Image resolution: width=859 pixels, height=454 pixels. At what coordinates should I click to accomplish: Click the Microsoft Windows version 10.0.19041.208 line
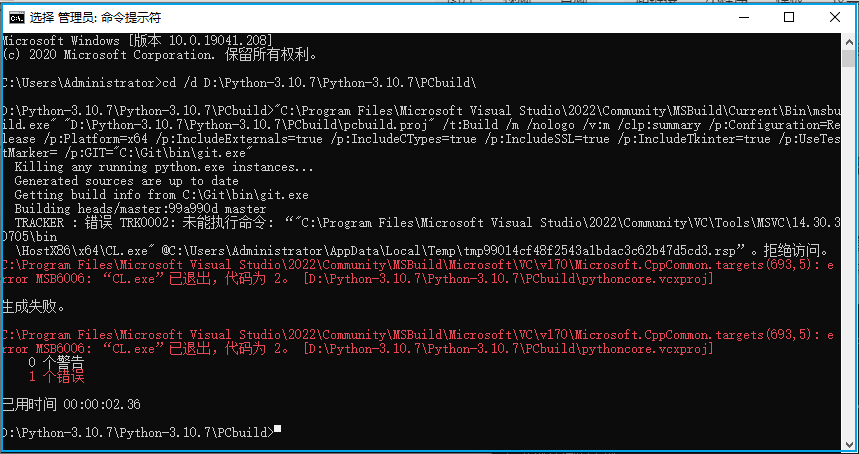[137, 41]
